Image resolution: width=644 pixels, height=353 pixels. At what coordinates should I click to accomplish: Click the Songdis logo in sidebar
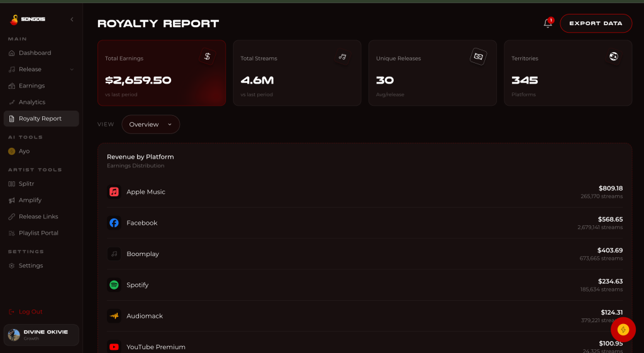click(28, 20)
